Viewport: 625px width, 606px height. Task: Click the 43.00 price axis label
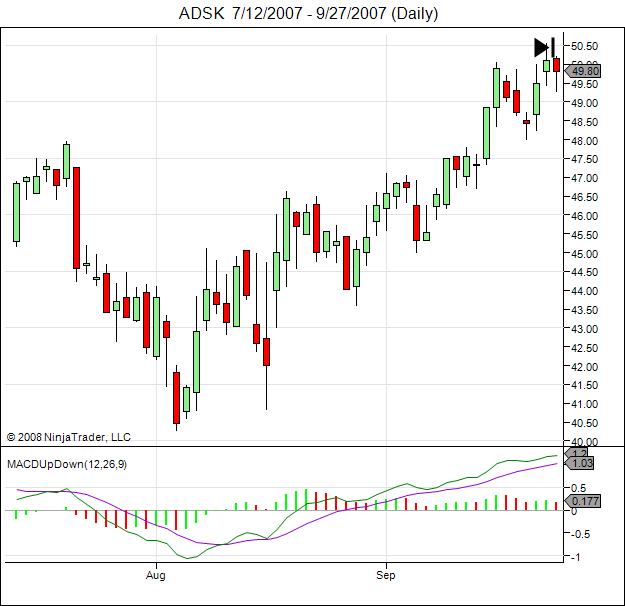pos(584,329)
